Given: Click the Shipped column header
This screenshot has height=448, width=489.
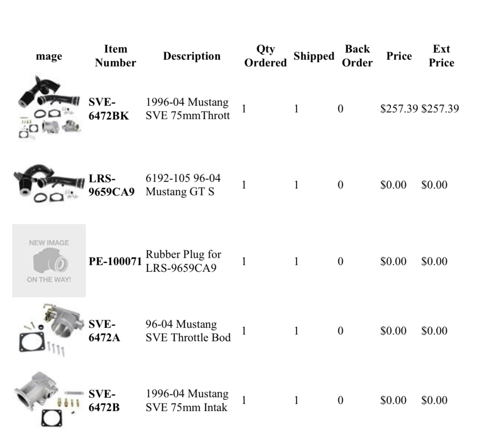Looking at the screenshot, I should (x=314, y=56).
